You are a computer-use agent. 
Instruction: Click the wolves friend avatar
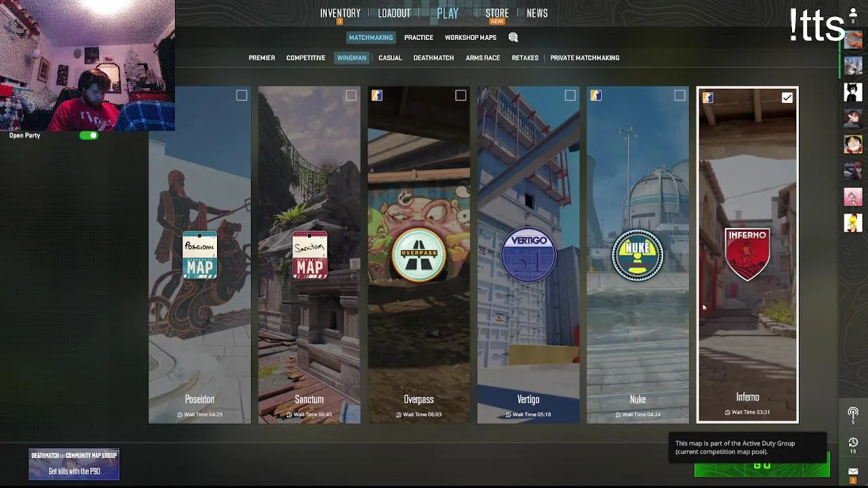click(x=853, y=66)
